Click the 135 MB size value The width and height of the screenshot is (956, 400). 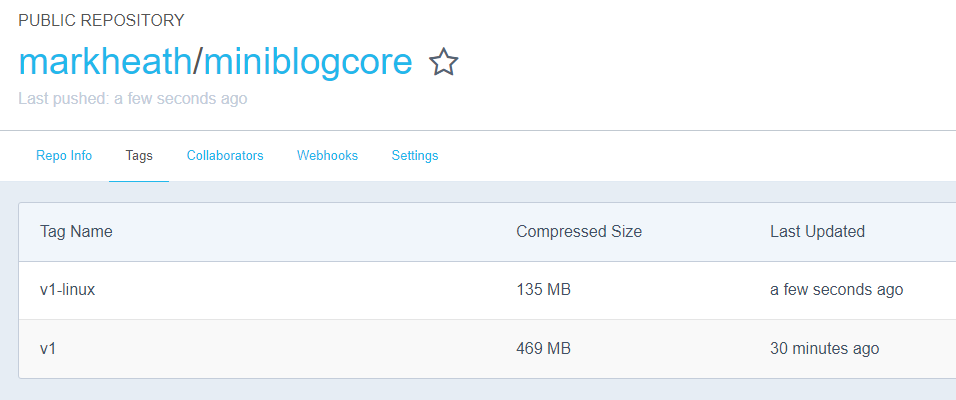543,290
